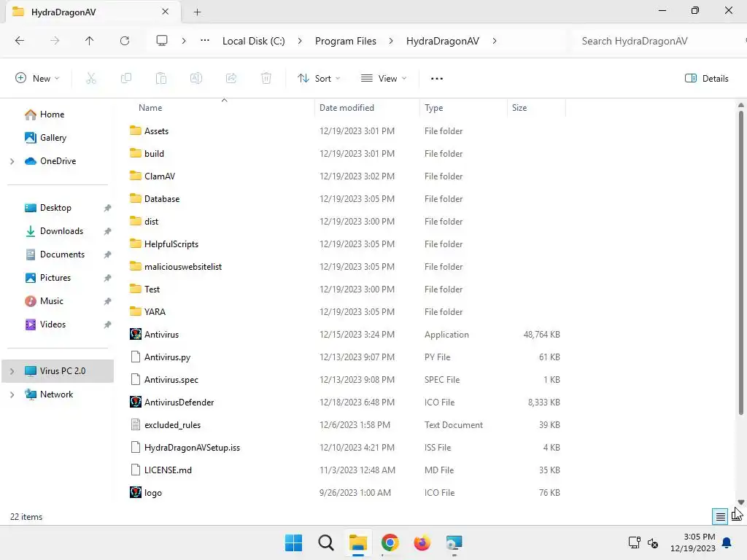Image resolution: width=747 pixels, height=560 pixels.
Task: Open the notification bell in tray
Action: (x=727, y=542)
